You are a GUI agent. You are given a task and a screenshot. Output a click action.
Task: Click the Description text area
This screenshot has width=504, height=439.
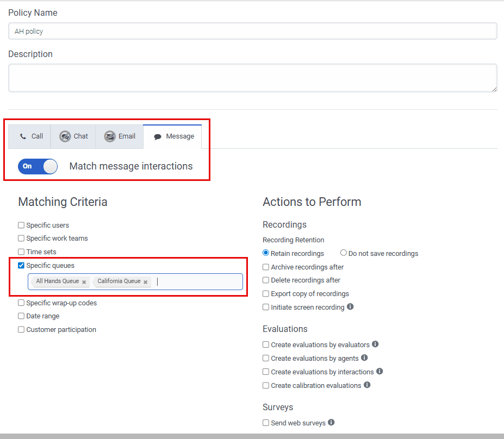(252, 78)
